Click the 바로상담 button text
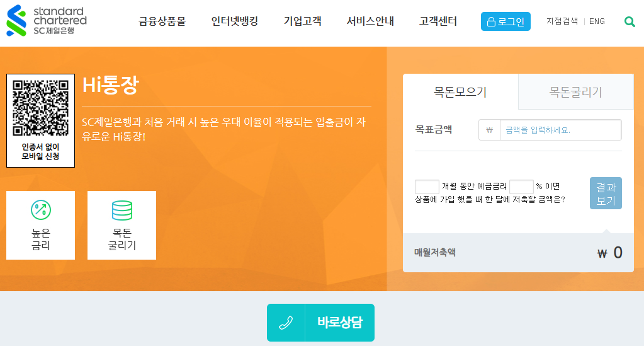644x346 pixels. click(x=340, y=323)
